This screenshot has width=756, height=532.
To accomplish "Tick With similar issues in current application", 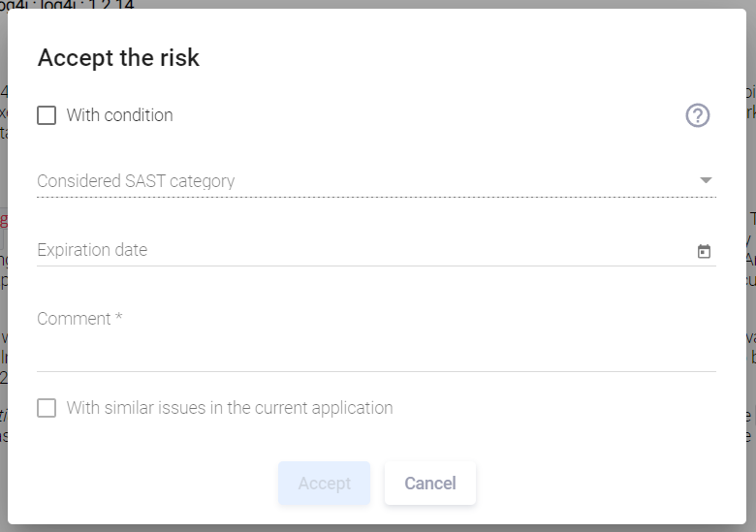I will (47, 408).
